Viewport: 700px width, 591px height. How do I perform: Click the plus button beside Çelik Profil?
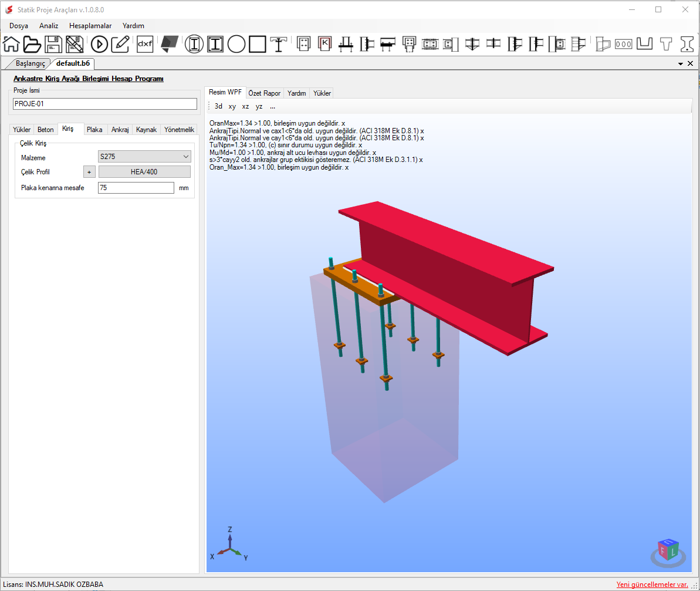pos(89,172)
